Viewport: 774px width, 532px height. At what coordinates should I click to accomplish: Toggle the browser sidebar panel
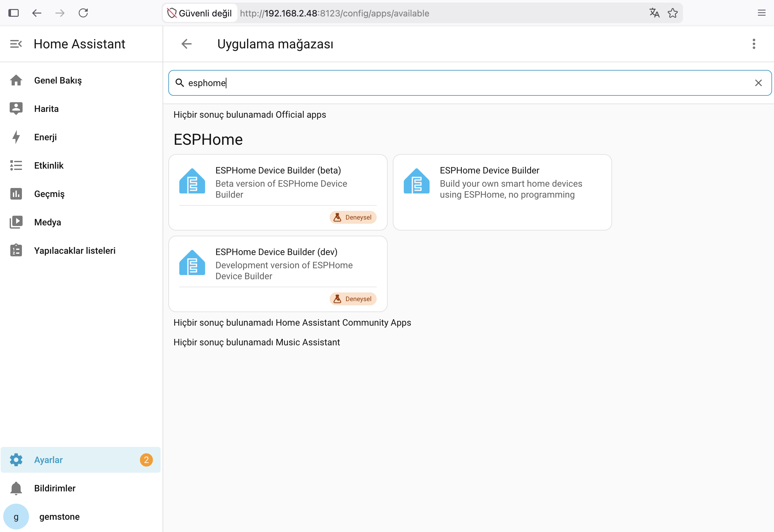click(x=13, y=13)
